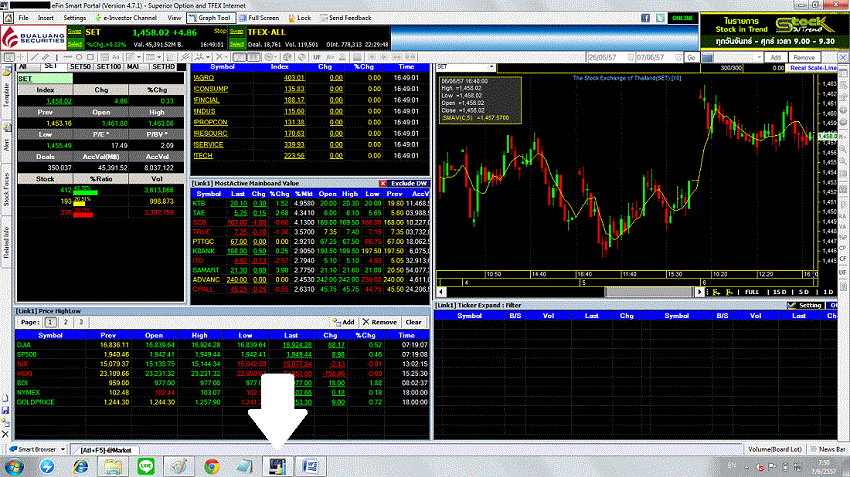Screen dimensions: 850x477
Task: Select the horizontal line drawing tool
Action: (x=67, y=57)
